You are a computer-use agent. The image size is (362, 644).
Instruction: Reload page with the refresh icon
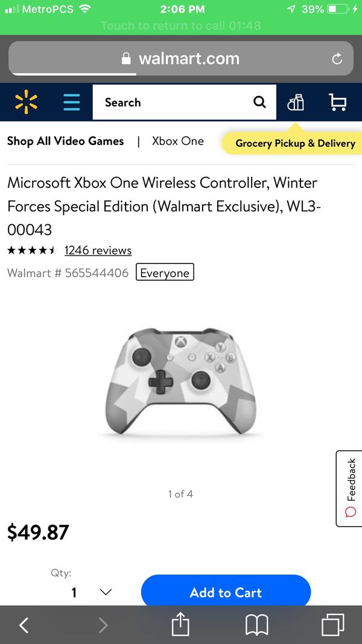click(x=337, y=59)
